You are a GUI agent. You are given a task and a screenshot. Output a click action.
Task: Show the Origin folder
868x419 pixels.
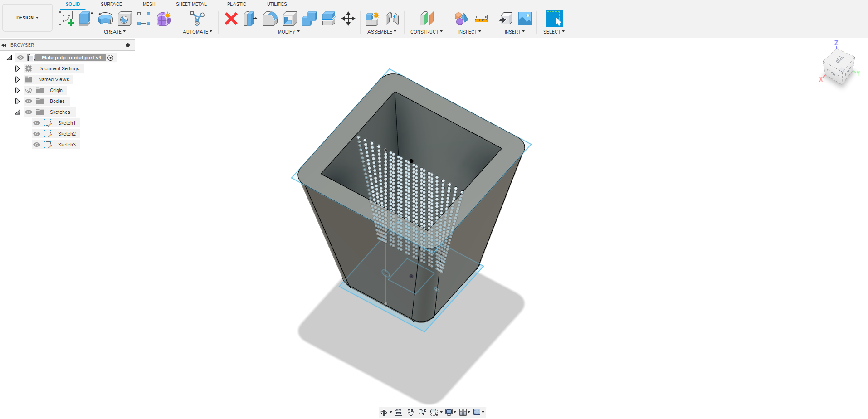pos(29,90)
